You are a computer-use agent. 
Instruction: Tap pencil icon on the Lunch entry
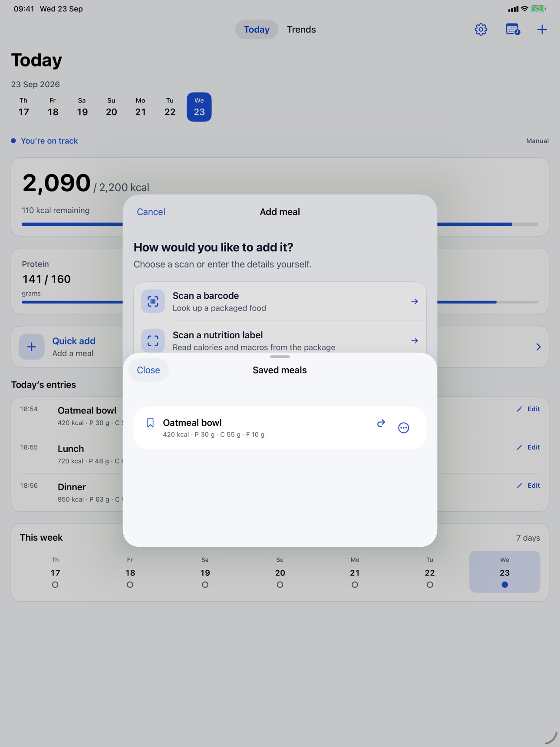coord(520,447)
